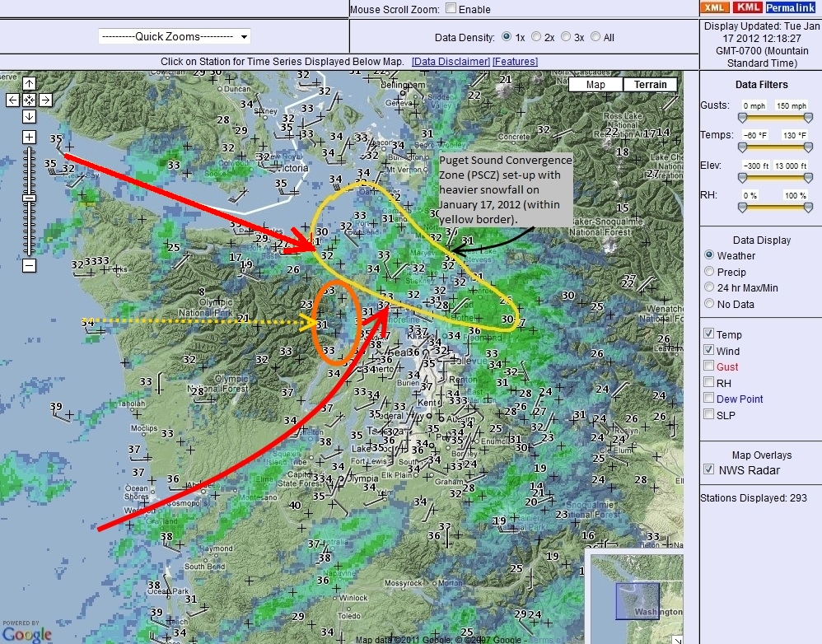This screenshot has height=644, width=822.
Task: Click the KML export icon
Action: 747,7
